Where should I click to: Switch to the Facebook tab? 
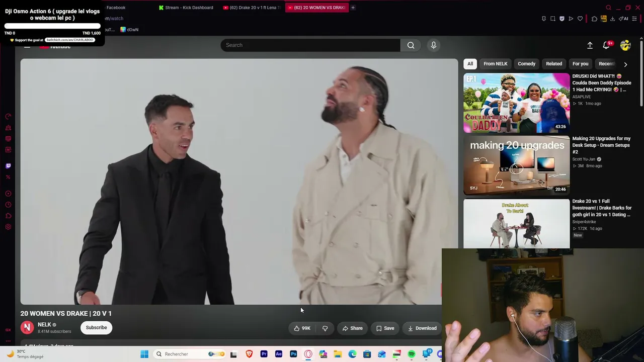tap(116, 8)
